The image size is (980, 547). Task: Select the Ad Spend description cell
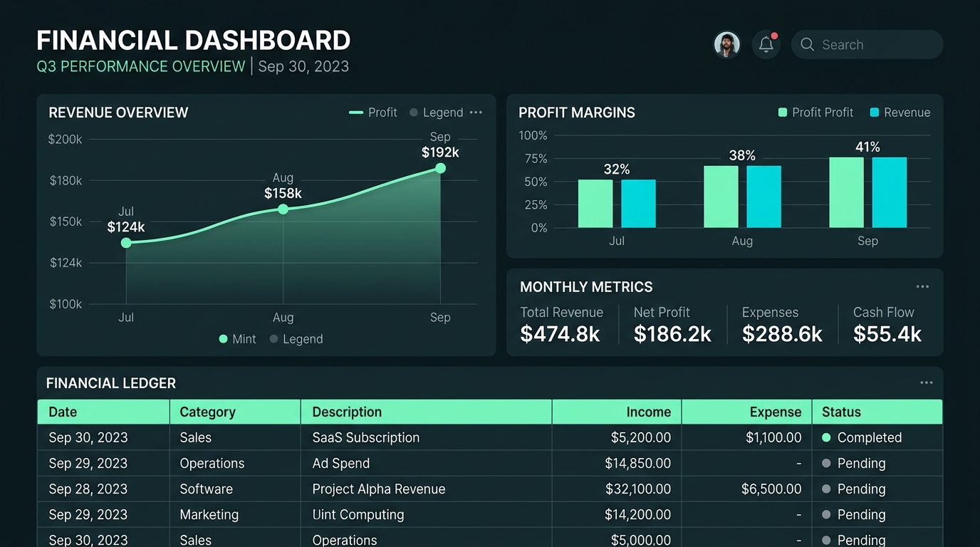(426, 463)
